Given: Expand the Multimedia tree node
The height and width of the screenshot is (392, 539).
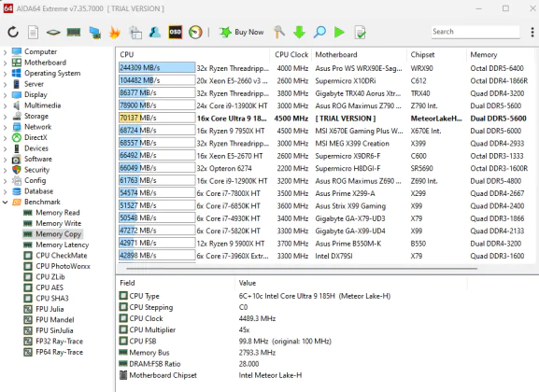Looking at the screenshot, I should click(x=5, y=105).
